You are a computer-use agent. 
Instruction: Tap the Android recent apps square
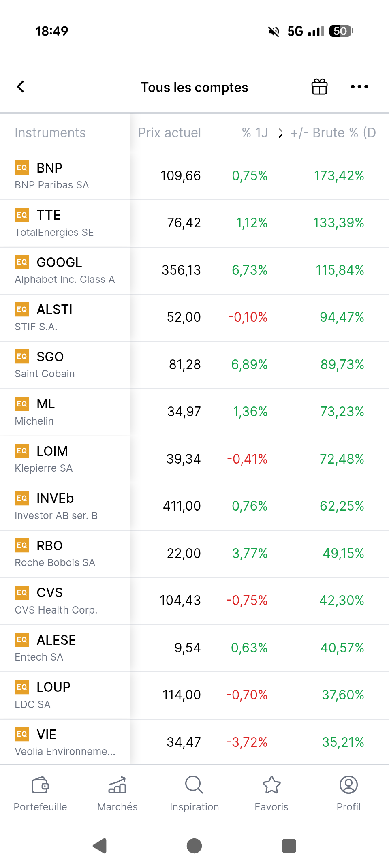(289, 846)
